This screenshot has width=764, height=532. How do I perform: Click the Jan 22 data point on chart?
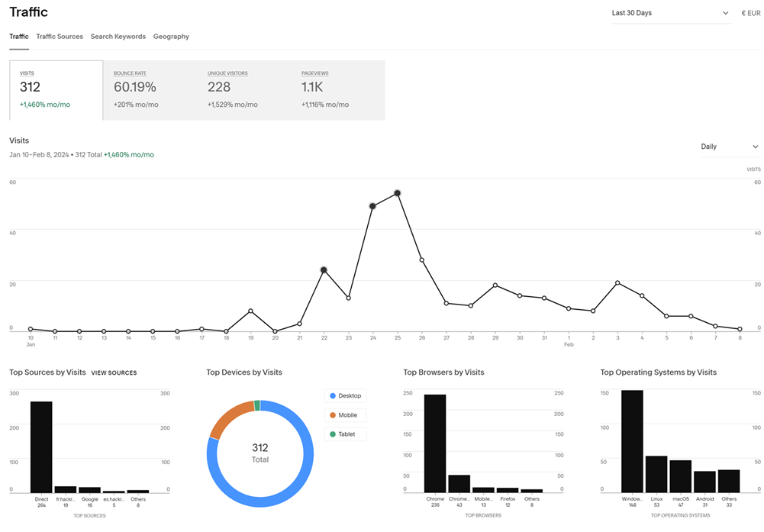pos(324,270)
